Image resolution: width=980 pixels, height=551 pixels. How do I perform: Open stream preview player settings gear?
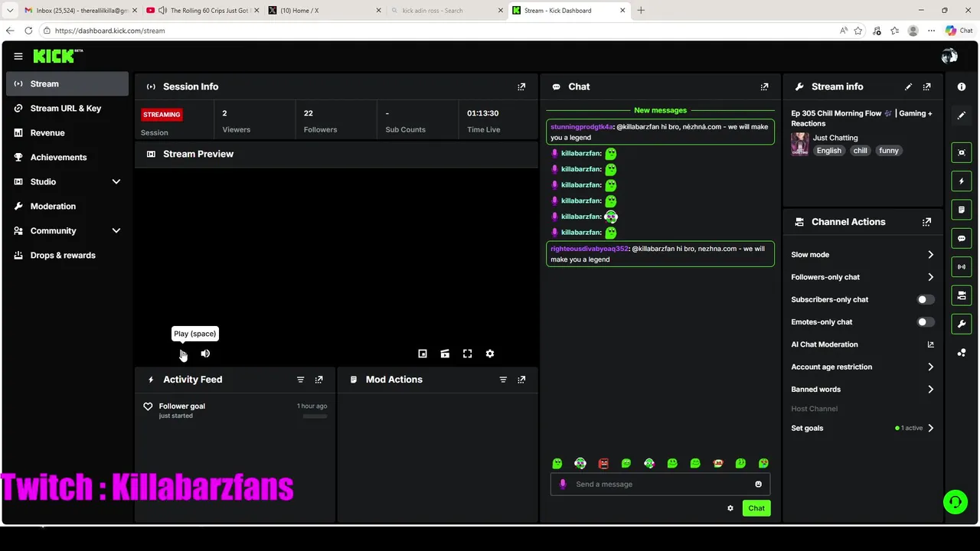point(490,354)
